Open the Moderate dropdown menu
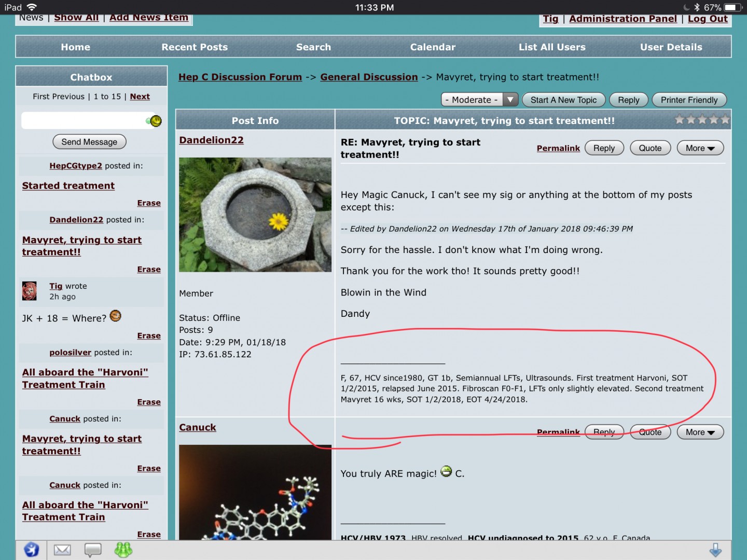 coord(479,100)
